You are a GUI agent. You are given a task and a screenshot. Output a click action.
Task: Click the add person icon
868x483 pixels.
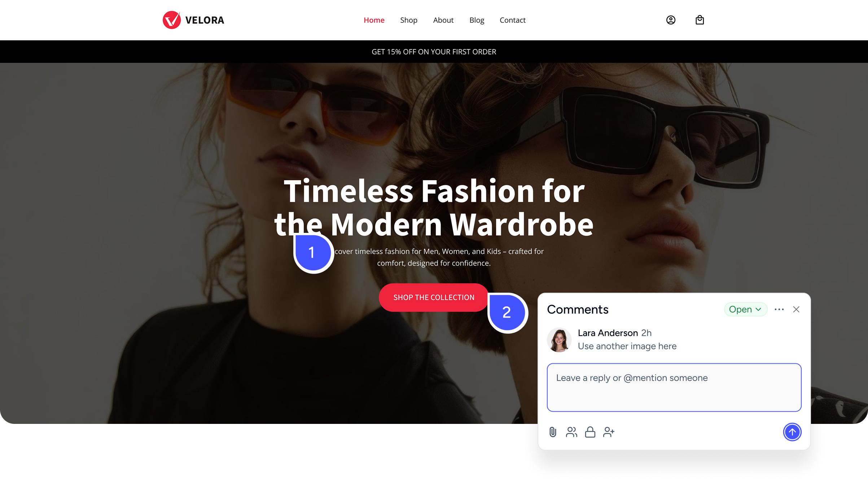tap(609, 432)
